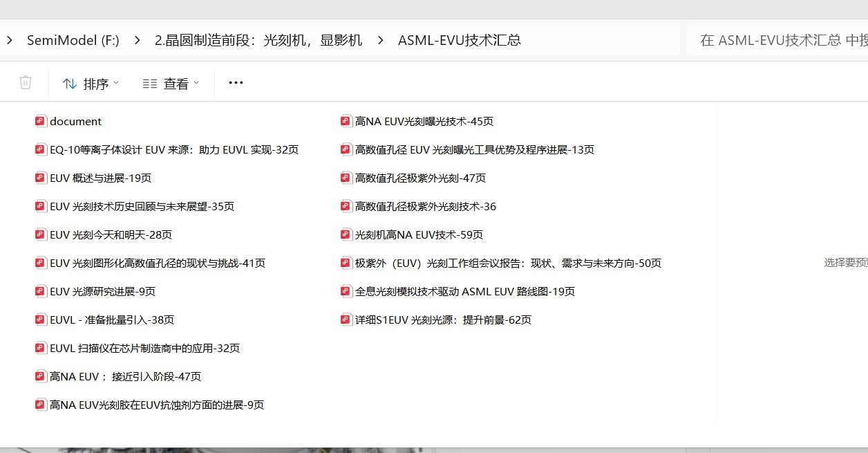Click the PDF icon beside 高NA EUV光刻曝光技术-45页
This screenshot has width=868, height=453.
[x=346, y=120]
